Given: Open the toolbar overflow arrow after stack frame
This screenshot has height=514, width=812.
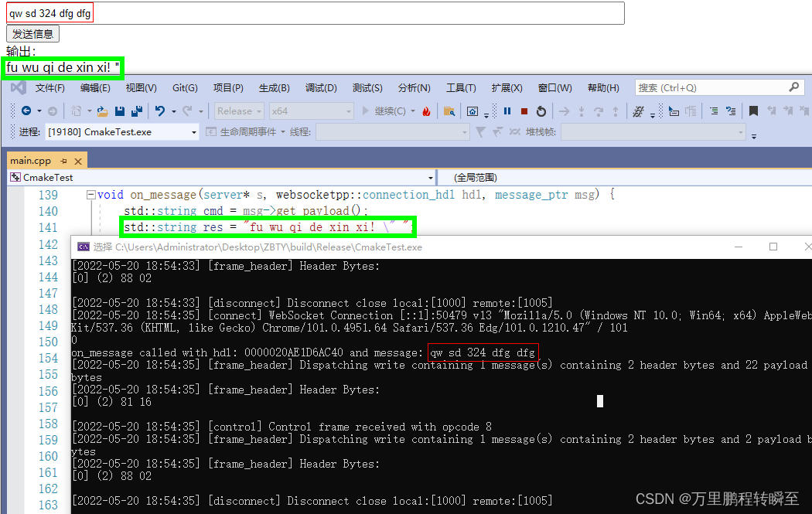Looking at the screenshot, I should coord(754,136).
